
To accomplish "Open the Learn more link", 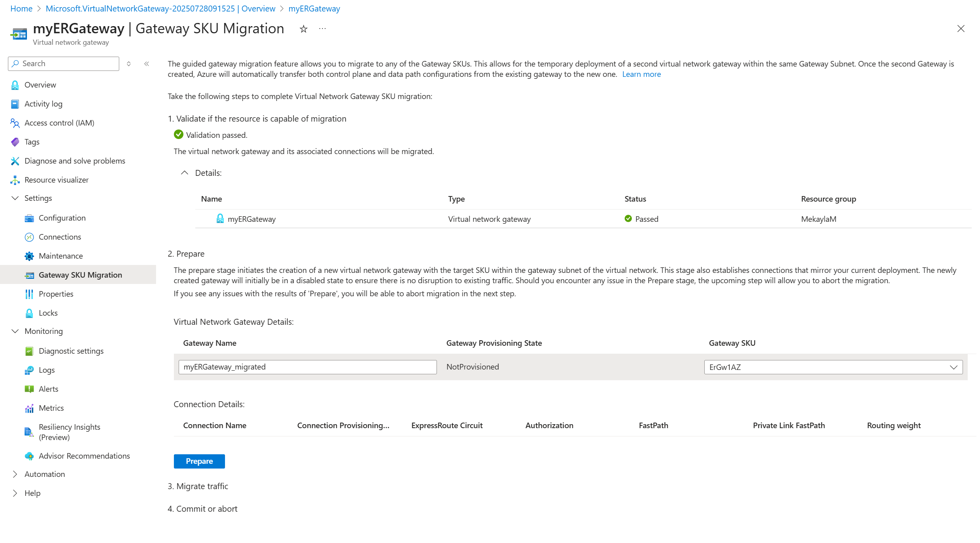I will (641, 74).
